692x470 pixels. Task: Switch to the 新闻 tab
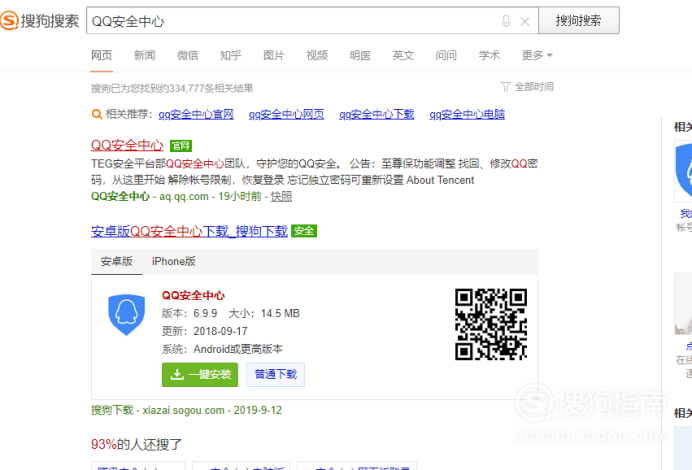[145, 55]
